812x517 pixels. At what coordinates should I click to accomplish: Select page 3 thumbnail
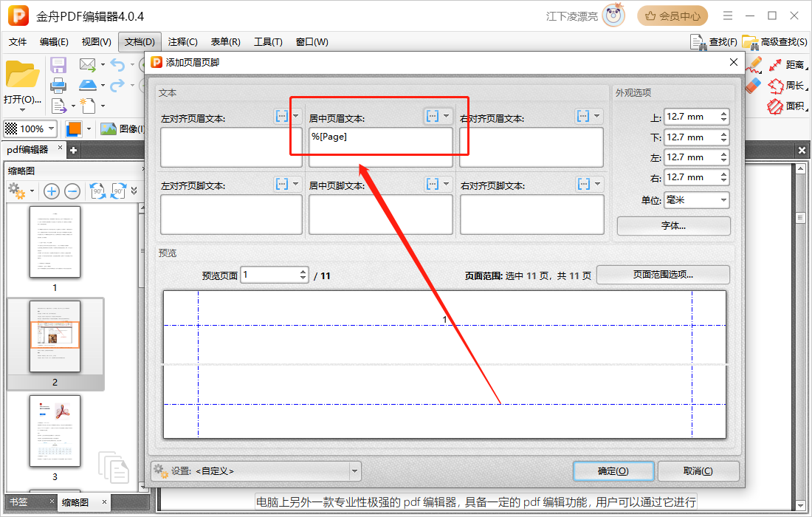[55, 431]
